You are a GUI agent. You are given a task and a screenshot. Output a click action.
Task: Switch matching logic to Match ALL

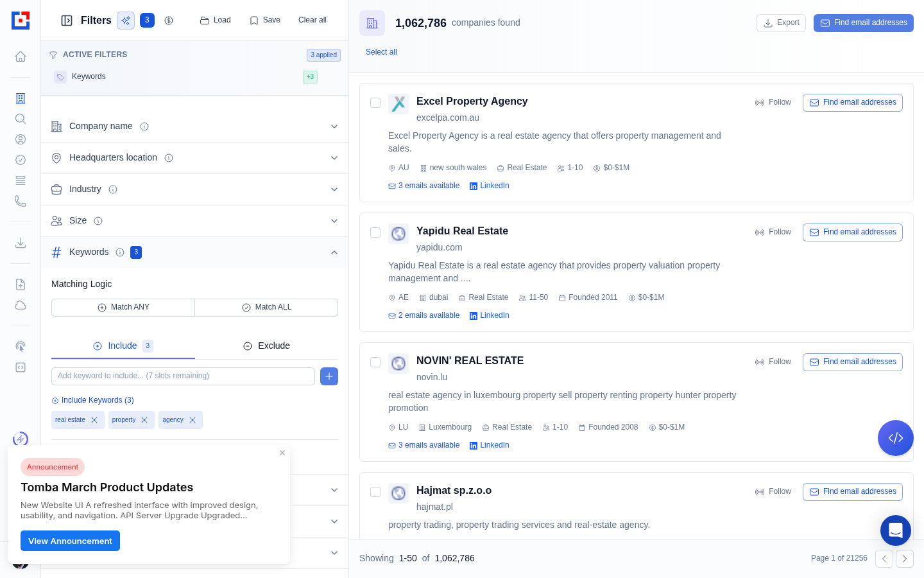[x=266, y=308]
